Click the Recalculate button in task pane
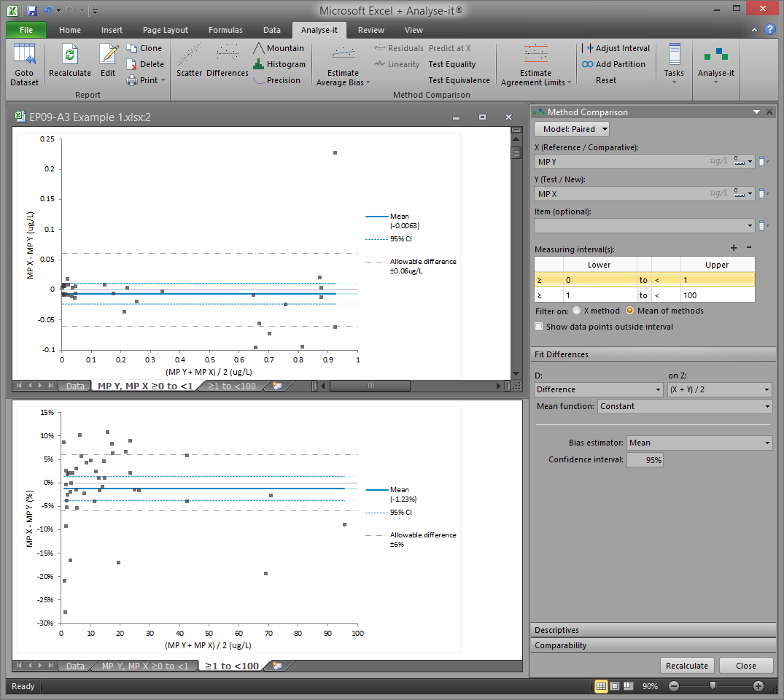 686,666
